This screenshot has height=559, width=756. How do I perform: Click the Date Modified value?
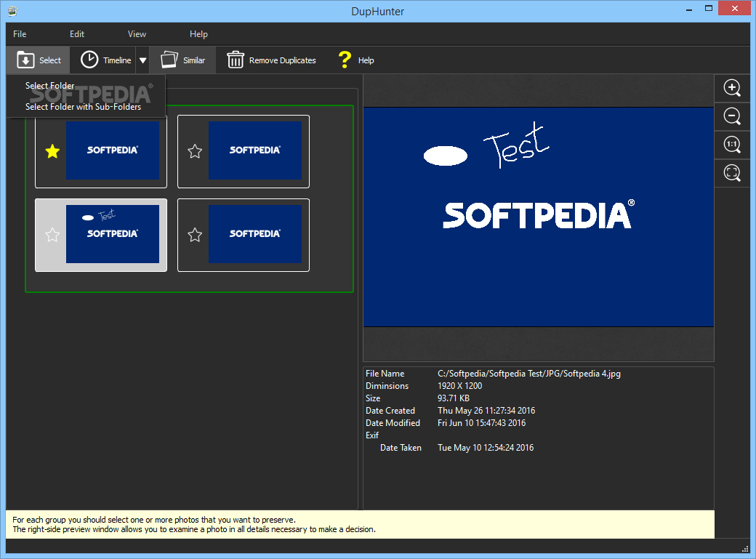pos(481,423)
